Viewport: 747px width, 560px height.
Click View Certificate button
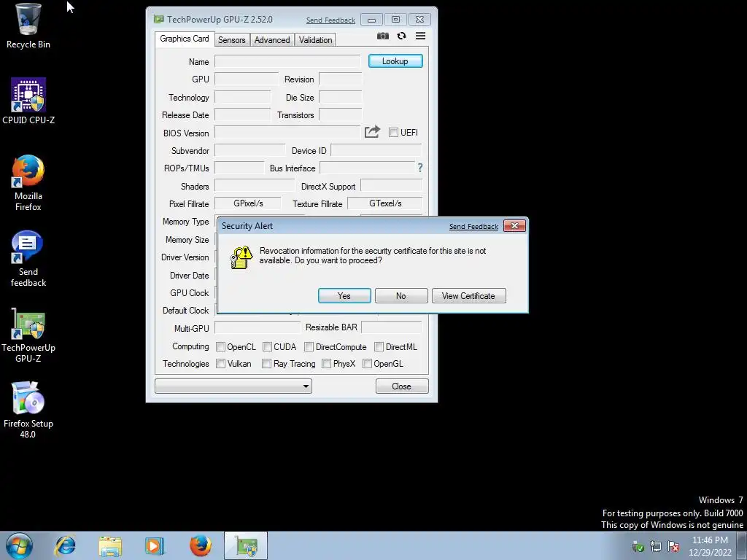click(469, 296)
